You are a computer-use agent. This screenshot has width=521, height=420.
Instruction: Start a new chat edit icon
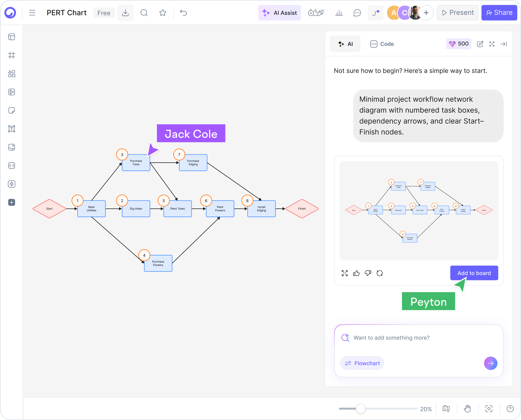tap(480, 44)
